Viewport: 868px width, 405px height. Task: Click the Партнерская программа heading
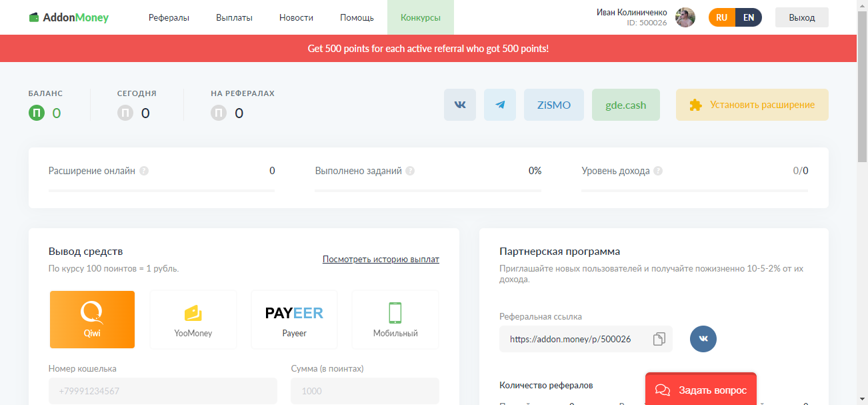coord(560,252)
